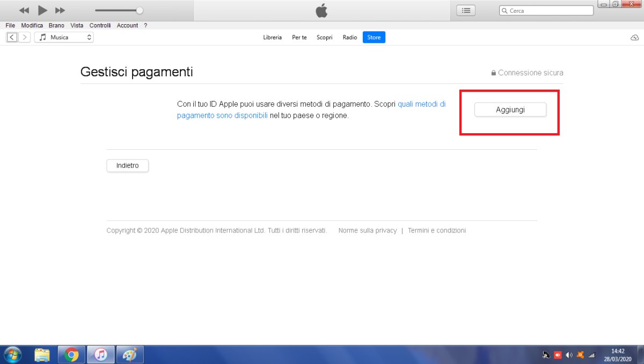Open the Brano menu

56,25
